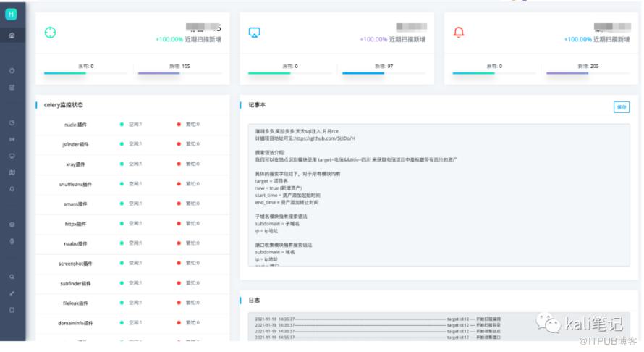This screenshot has width=644, height=352.
Task: Click the blue monitor card icon
Action: click(x=254, y=33)
